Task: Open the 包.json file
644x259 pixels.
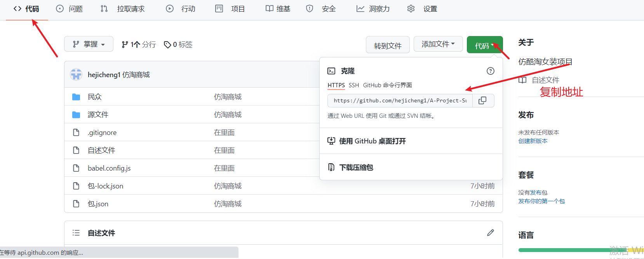Action: 98,204
